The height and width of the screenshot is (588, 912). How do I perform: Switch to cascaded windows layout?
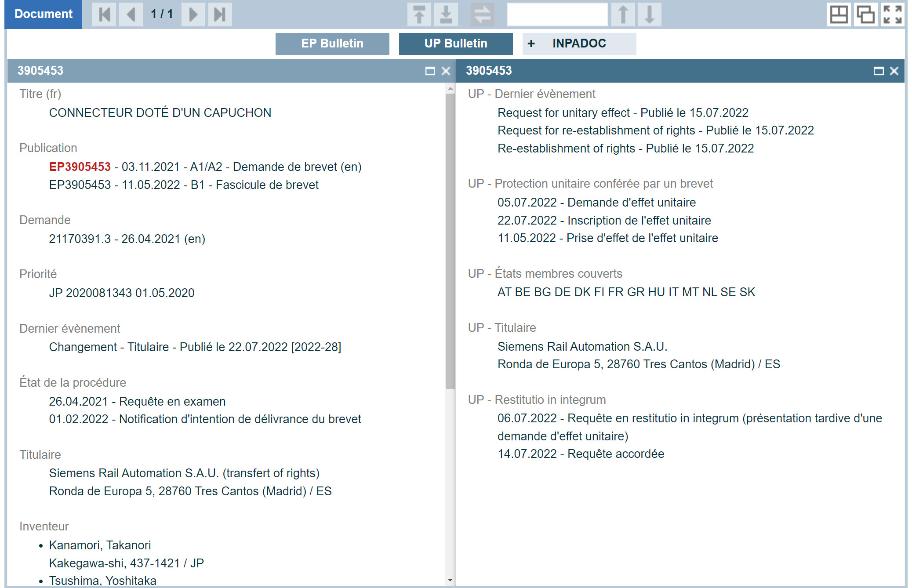865,15
